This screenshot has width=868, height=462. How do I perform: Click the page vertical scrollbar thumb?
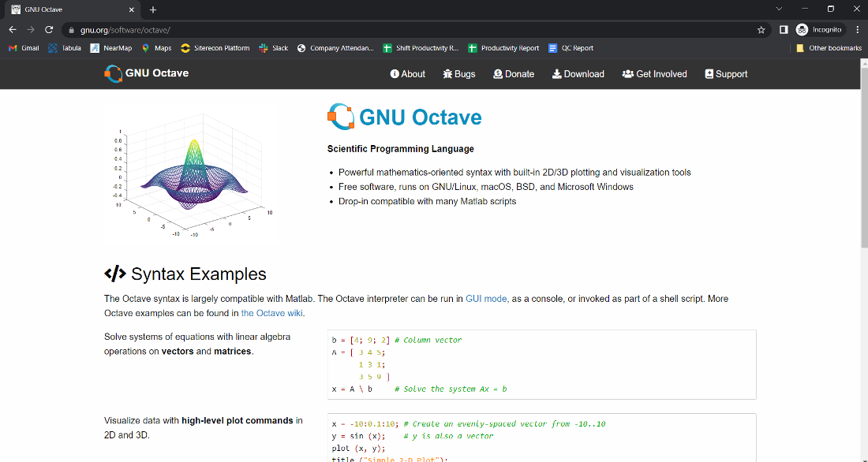(x=863, y=158)
